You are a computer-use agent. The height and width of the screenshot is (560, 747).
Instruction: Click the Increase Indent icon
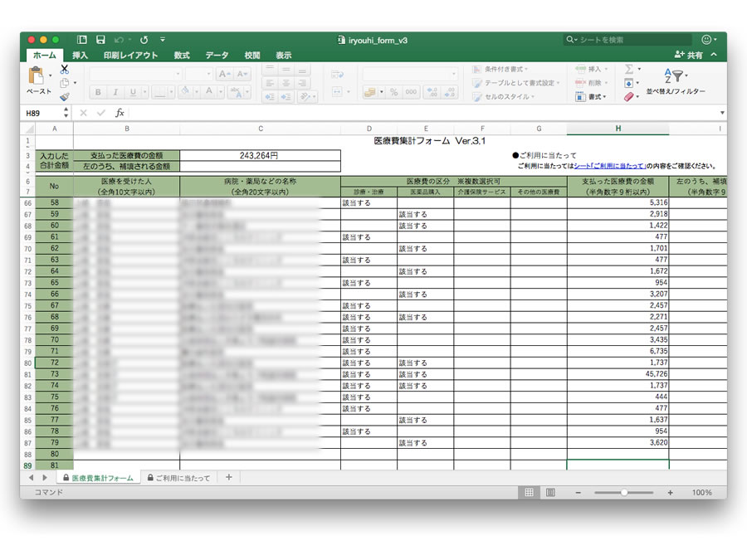coord(286,97)
